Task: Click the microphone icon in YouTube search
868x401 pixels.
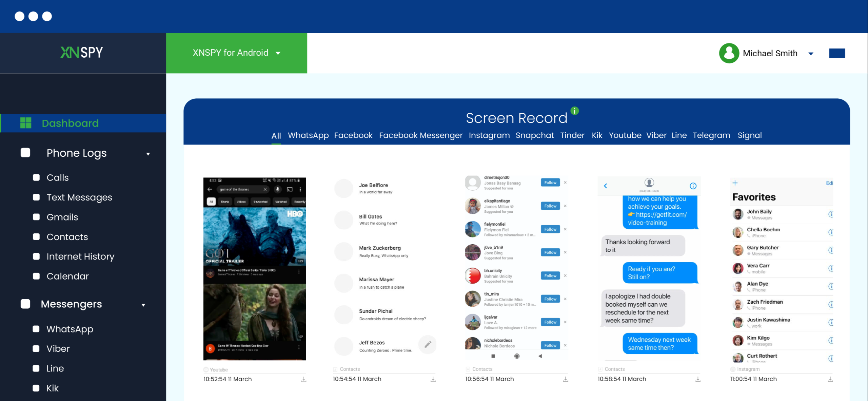Action: [x=278, y=189]
